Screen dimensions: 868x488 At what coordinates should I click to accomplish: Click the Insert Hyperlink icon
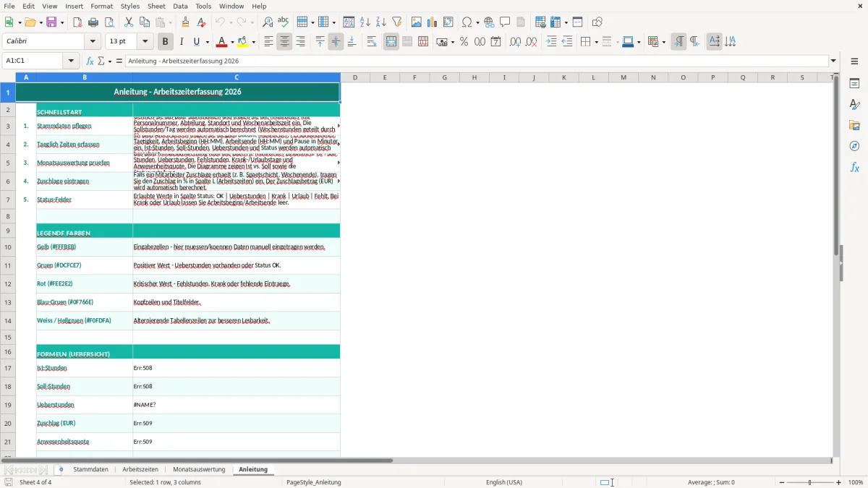[x=489, y=22]
